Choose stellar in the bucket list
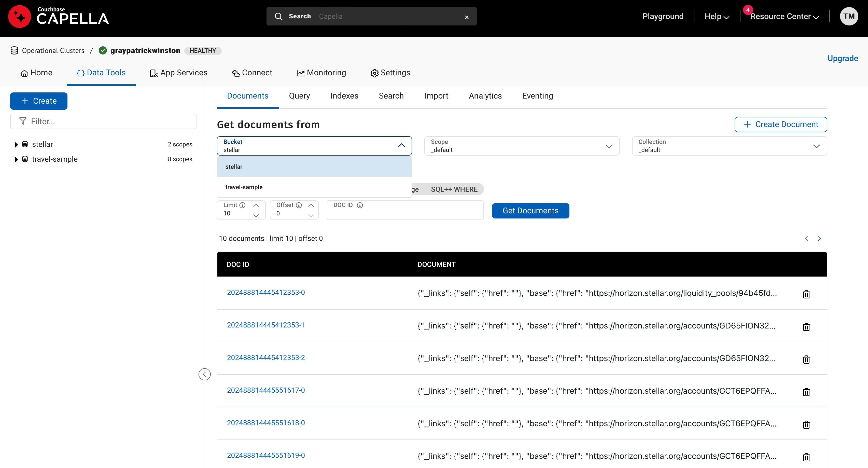 tap(314, 167)
